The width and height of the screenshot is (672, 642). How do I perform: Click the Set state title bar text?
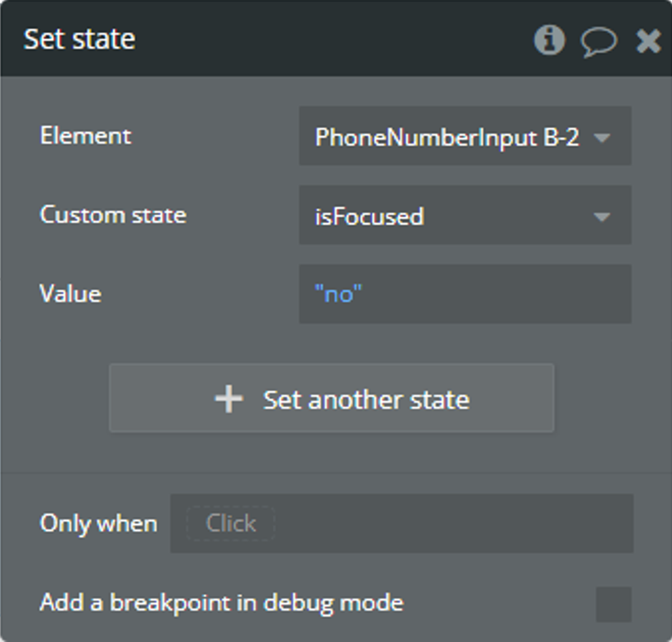tap(79, 39)
